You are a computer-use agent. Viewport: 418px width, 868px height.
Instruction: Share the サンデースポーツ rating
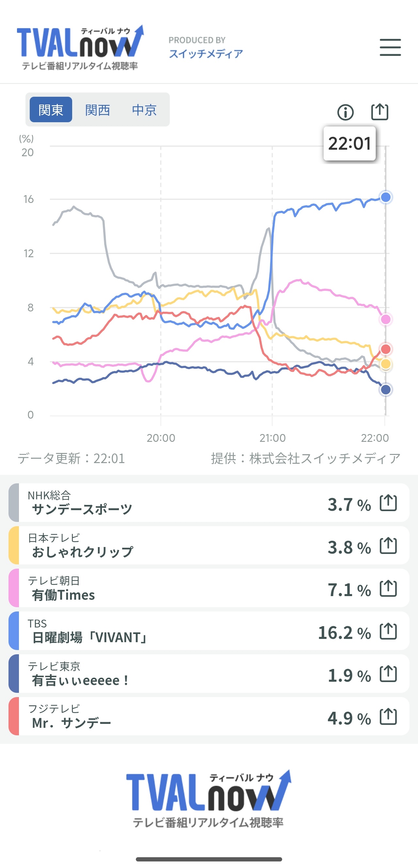pyautogui.click(x=388, y=503)
